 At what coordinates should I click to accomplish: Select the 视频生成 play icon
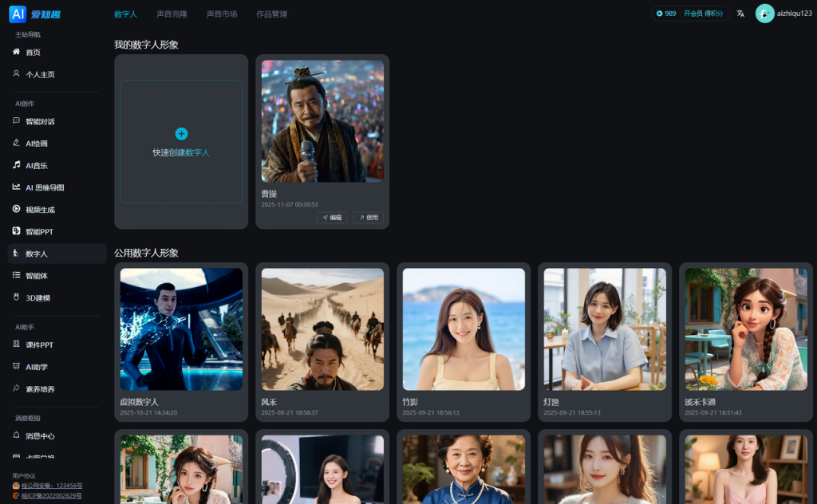pyautogui.click(x=16, y=209)
